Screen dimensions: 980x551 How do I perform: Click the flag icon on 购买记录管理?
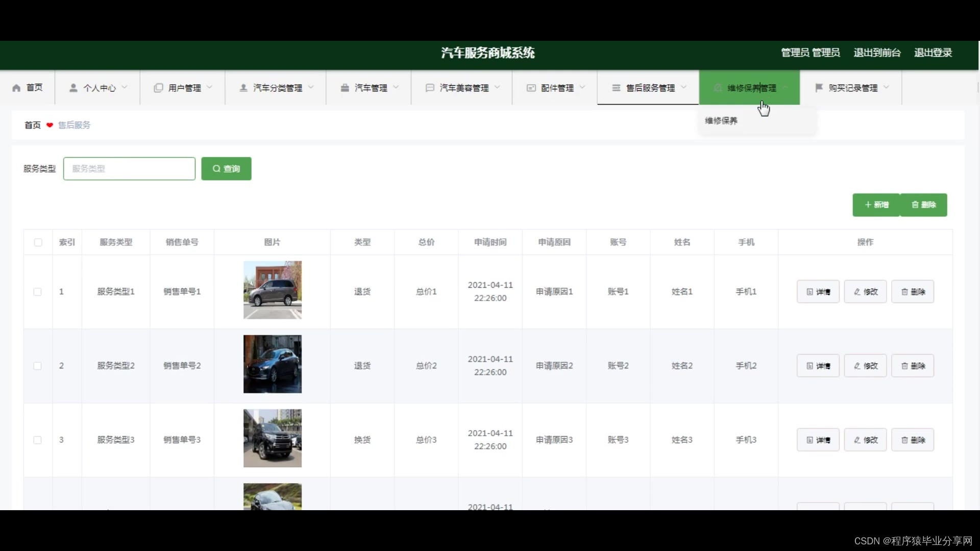[819, 87]
